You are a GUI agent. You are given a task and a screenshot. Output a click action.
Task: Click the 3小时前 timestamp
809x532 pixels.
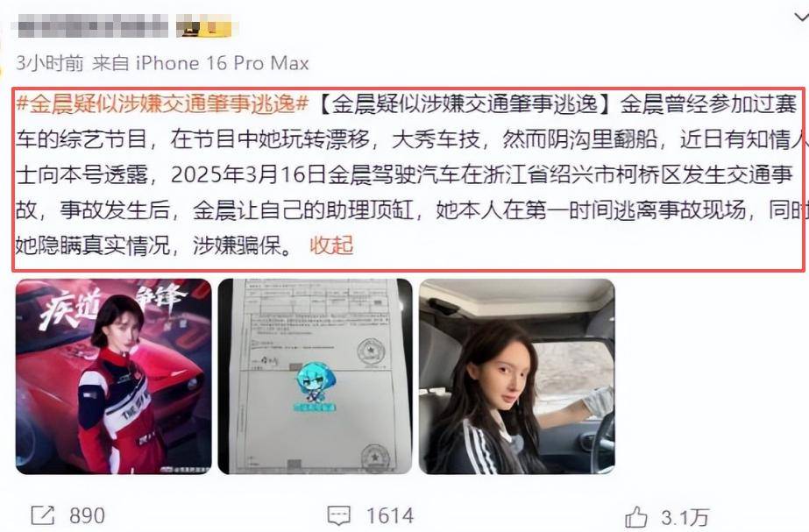pyautogui.click(x=50, y=63)
